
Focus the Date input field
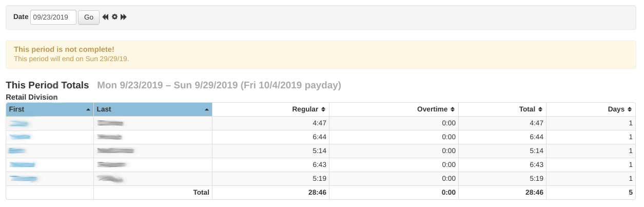pos(53,17)
